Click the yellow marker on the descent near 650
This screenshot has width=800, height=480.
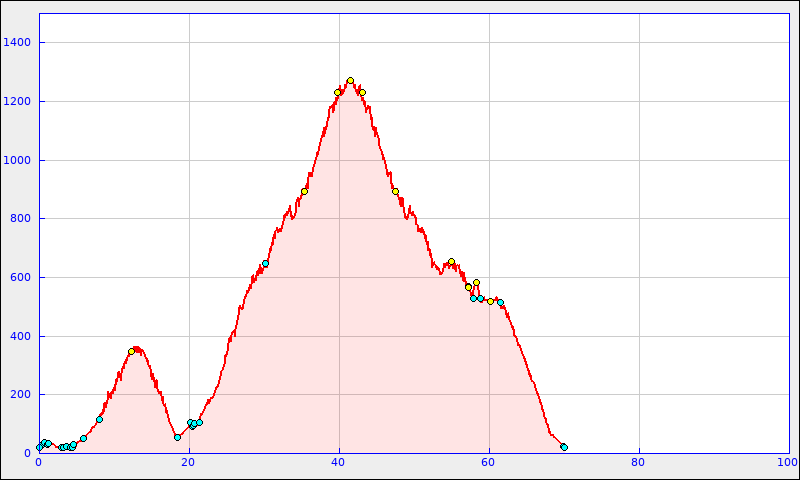451,261
